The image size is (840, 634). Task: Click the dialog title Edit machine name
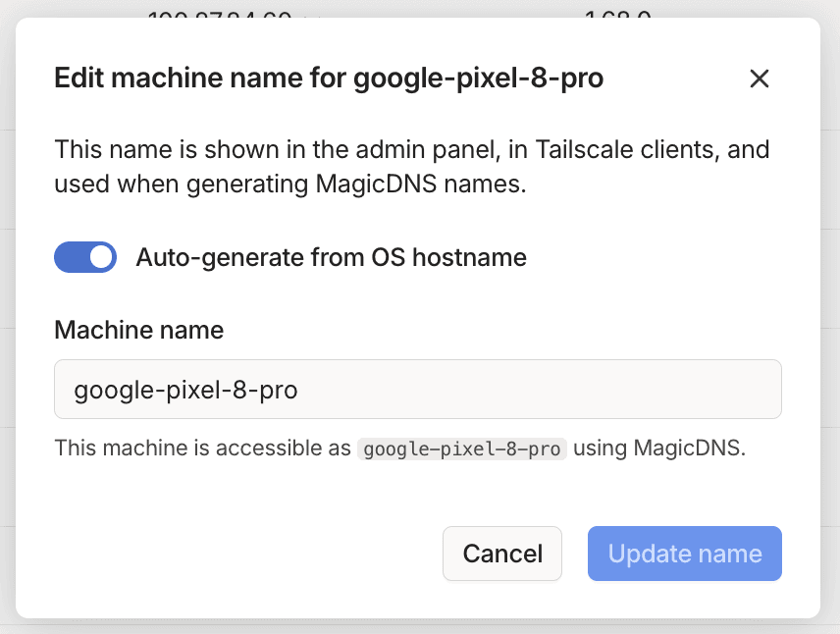click(329, 78)
